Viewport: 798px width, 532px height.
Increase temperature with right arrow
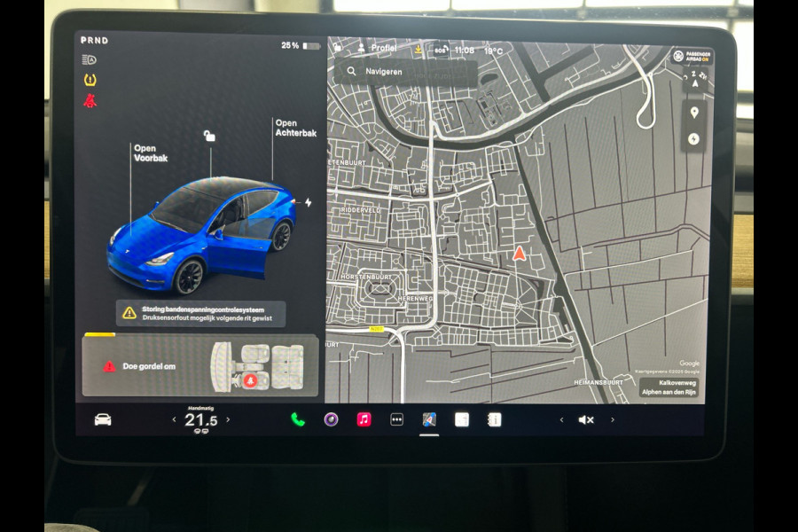pos(228,420)
